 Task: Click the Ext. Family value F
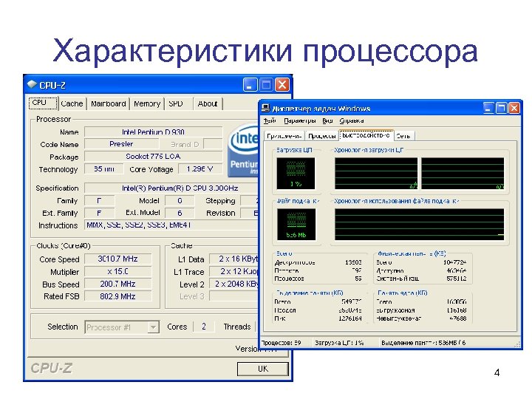[100, 213]
